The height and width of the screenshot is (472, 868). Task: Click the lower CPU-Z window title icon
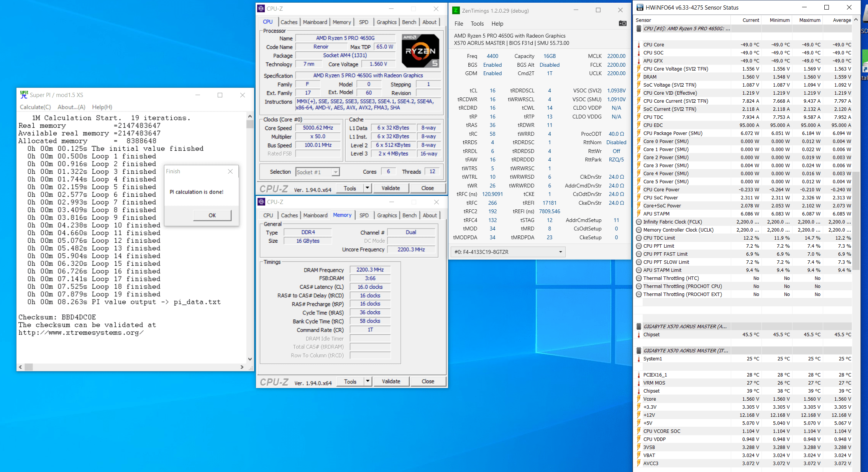point(261,202)
